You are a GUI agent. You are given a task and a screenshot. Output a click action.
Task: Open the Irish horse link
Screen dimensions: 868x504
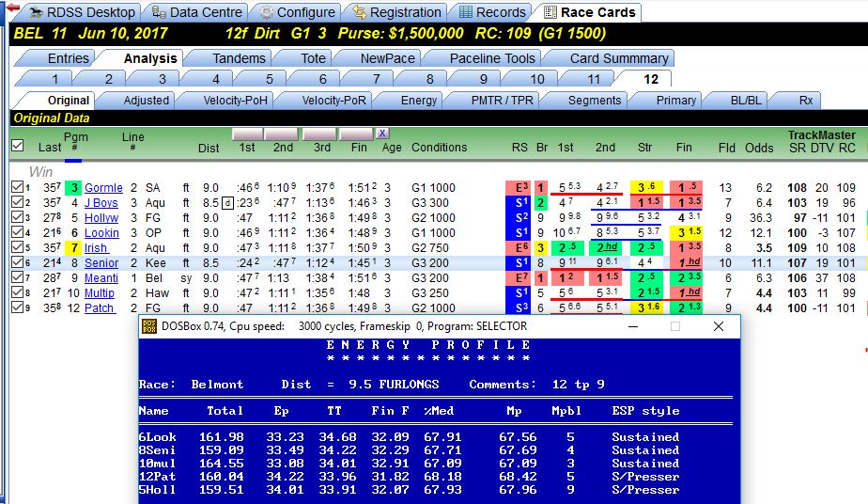click(x=96, y=247)
